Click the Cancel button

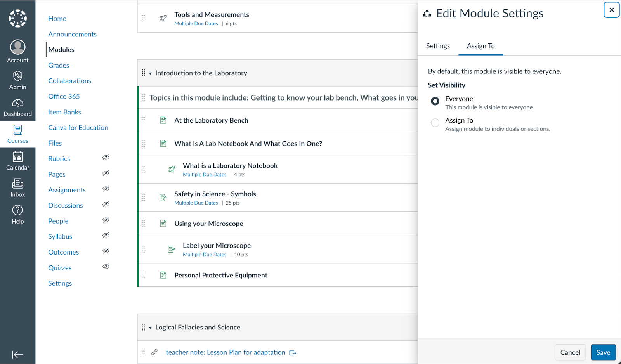pyautogui.click(x=570, y=352)
